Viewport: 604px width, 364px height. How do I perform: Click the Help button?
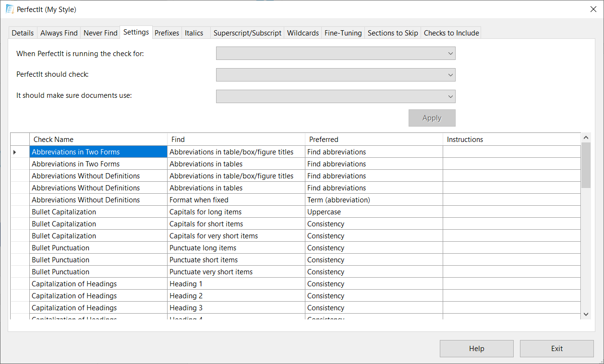[476, 349]
